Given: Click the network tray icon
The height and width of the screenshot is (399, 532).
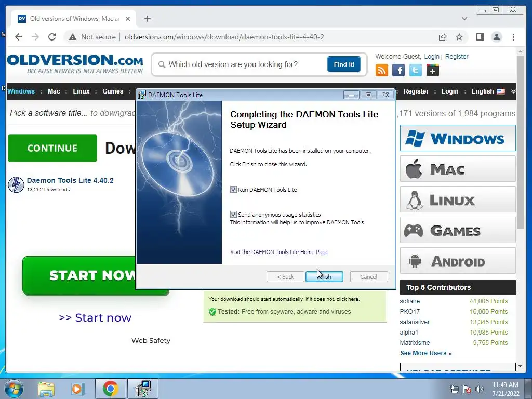Looking at the screenshot, I should point(454,389).
